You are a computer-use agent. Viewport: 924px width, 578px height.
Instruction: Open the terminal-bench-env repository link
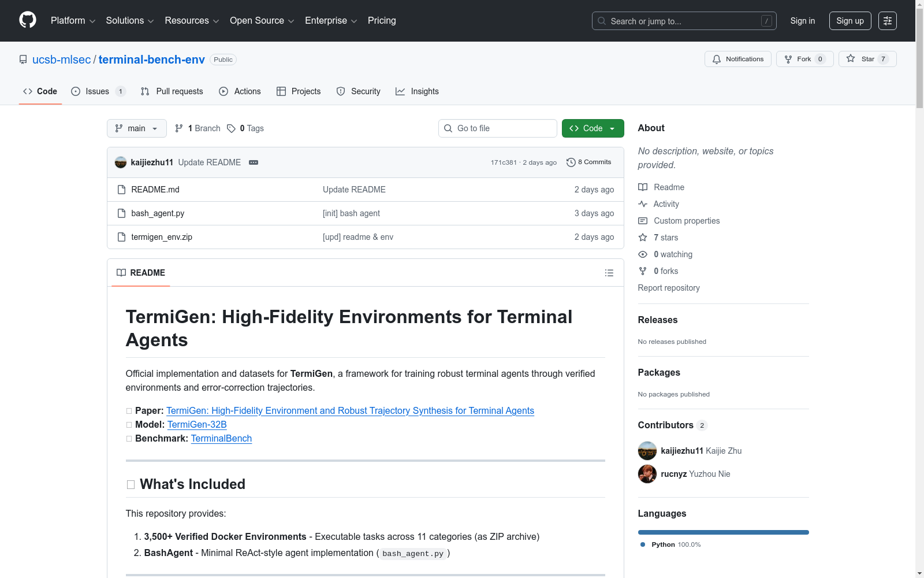[x=152, y=60]
